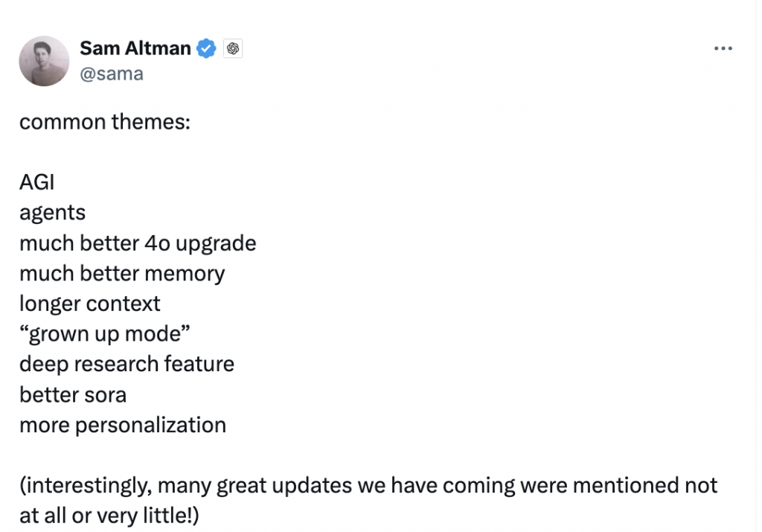Viewport: 762px width, 532px height.
Task: Select the "agents" line in the tweet
Action: [53, 214]
